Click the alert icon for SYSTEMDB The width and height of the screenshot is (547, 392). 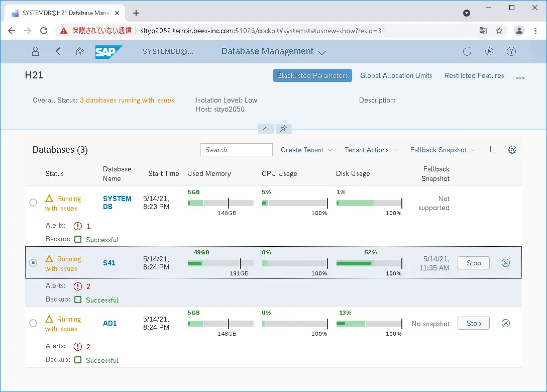pyautogui.click(x=78, y=226)
